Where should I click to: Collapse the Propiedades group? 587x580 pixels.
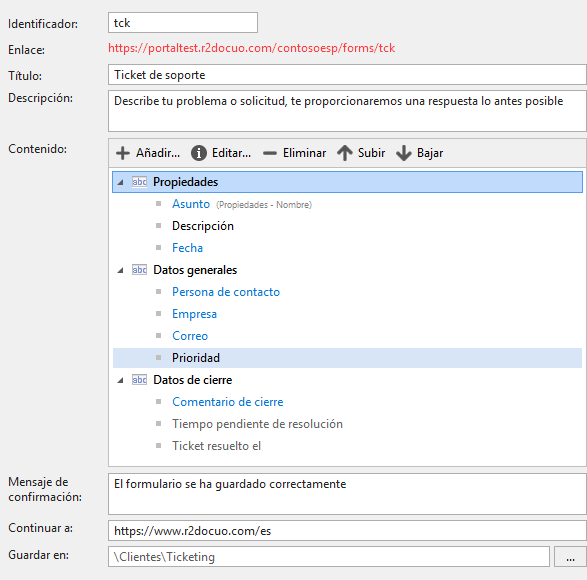pos(121,182)
